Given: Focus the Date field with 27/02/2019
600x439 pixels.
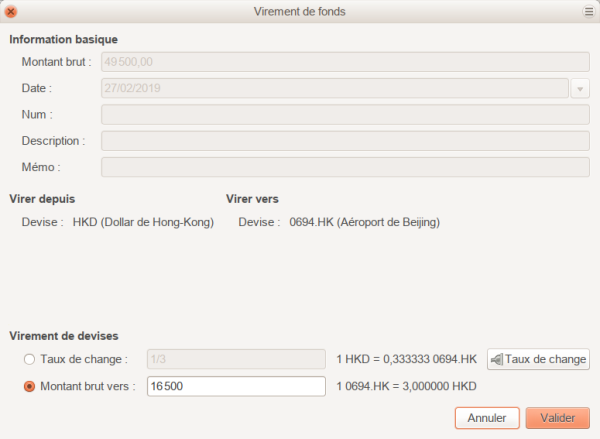Looking at the screenshot, I should click(x=335, y=88).
